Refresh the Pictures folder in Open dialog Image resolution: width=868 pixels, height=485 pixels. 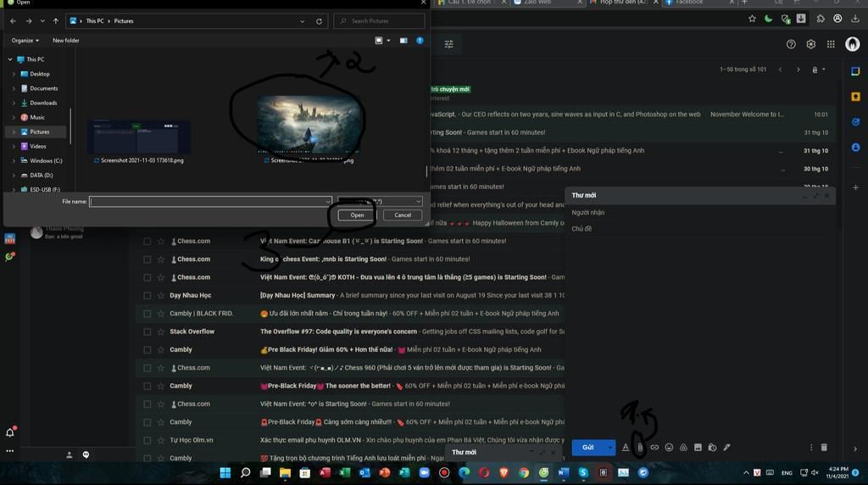coord(319,21)
